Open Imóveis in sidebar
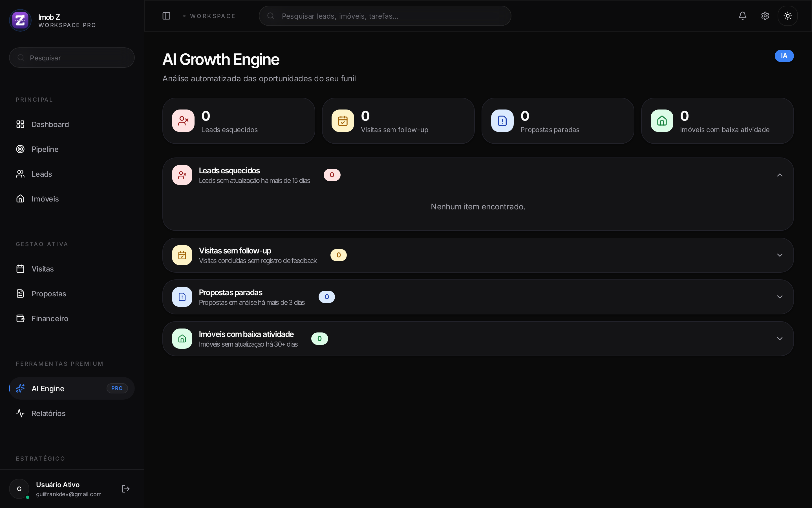This screenshot has height=508, width=812. pos(72,199)
